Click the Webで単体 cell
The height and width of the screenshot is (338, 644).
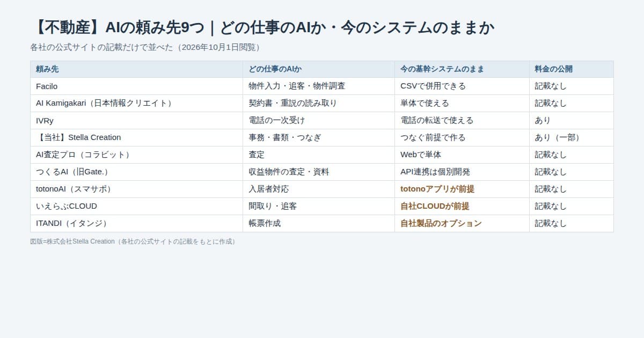[462, 155]
